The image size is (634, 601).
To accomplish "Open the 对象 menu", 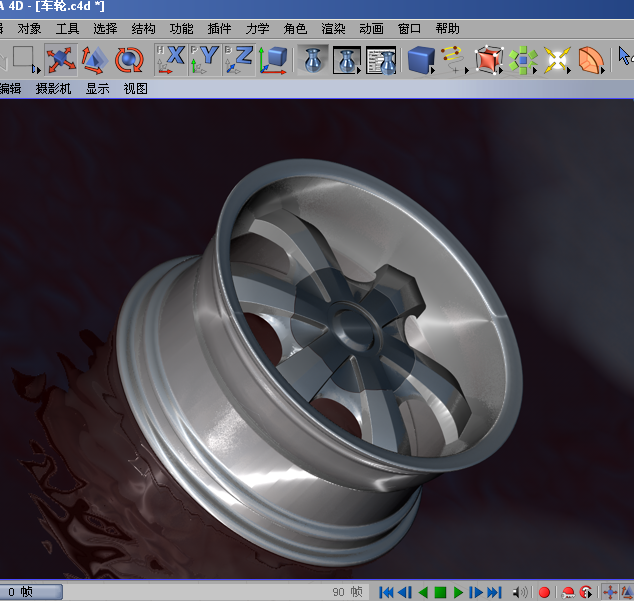I will coord(29,29).
